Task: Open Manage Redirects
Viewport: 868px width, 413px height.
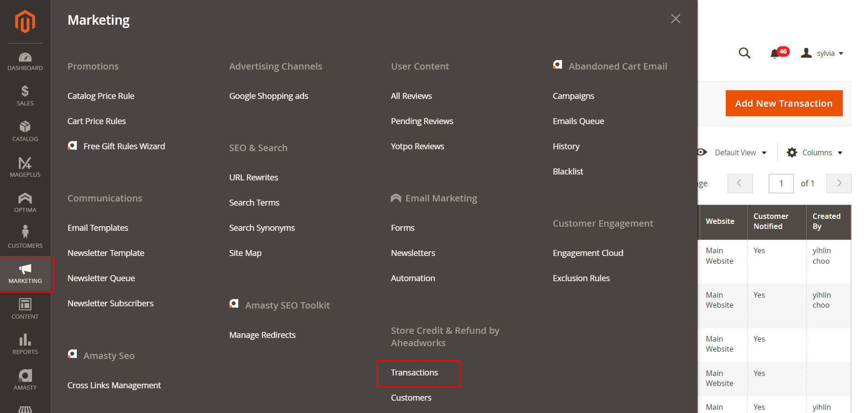Action: [263, 335]
